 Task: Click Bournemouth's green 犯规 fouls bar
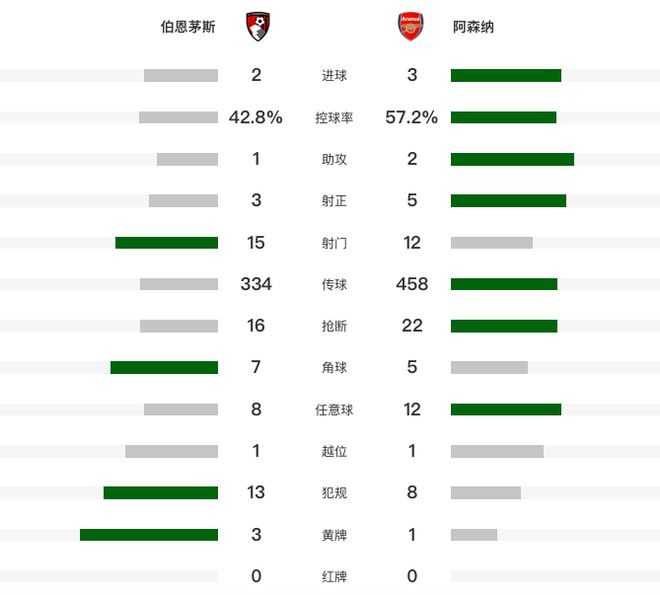(x=160, y=492)
